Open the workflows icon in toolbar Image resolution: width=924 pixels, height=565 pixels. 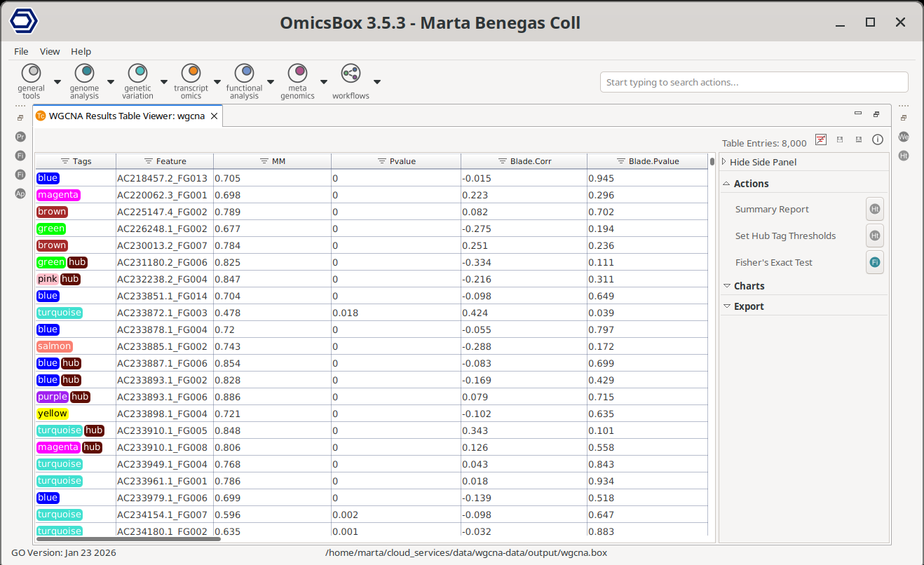pyautogui.click(x=351, y=72)
